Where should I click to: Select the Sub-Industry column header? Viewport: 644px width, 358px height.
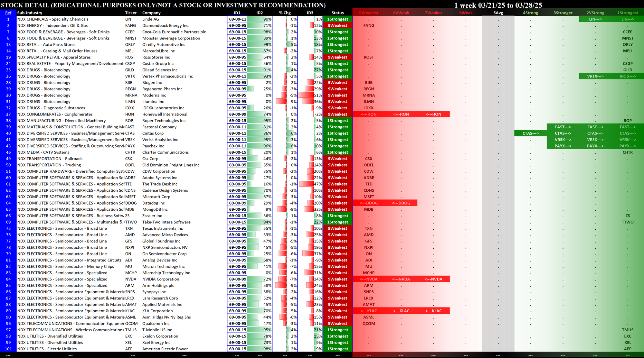click(x=30, y=13)
